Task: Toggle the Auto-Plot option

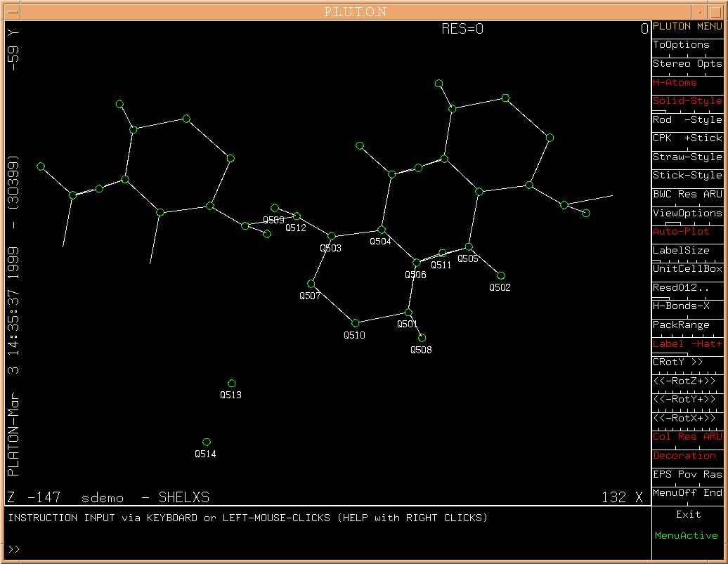Action: tap(687, 231)
